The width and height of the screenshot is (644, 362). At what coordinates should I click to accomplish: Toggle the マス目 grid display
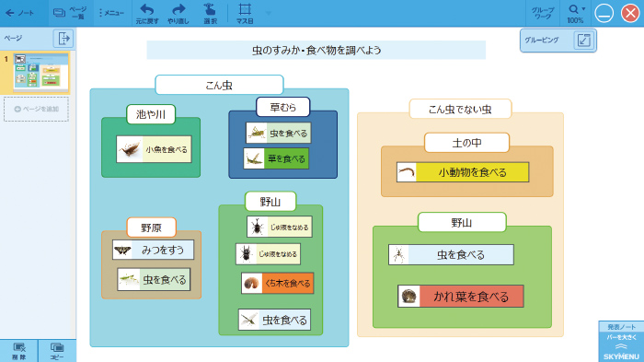[x=245, y=14]
